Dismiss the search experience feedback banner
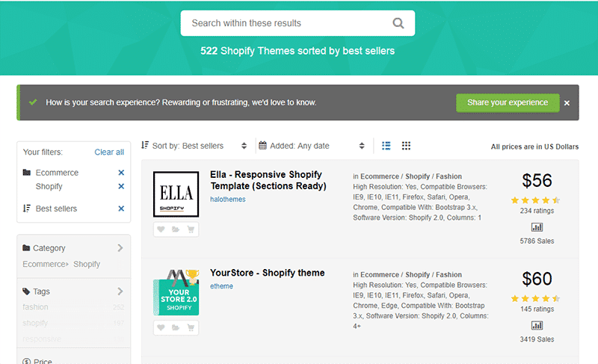 (567, 103)
